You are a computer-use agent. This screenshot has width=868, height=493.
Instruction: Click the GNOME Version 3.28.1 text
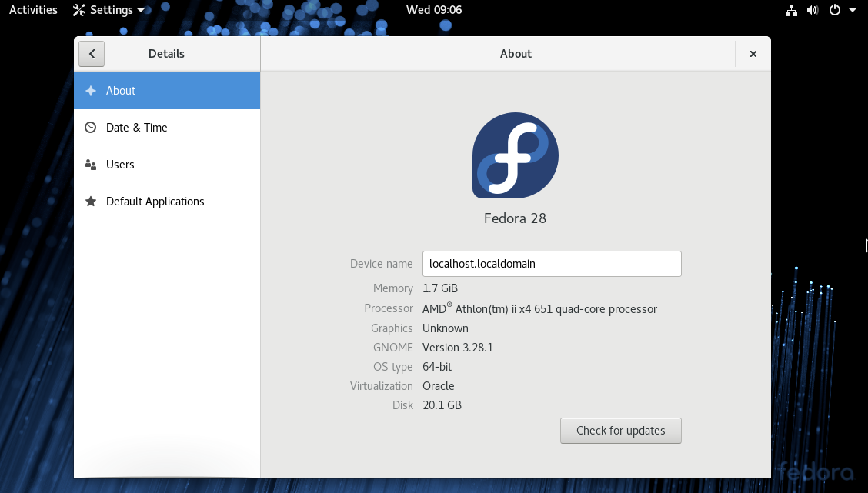[x=458, y=348]
